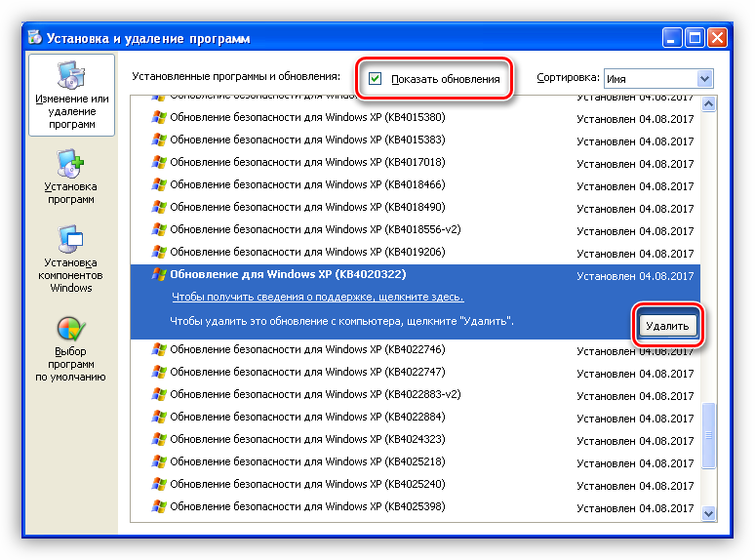Click Windows flag icon for KB4022747

pos(158,372)
